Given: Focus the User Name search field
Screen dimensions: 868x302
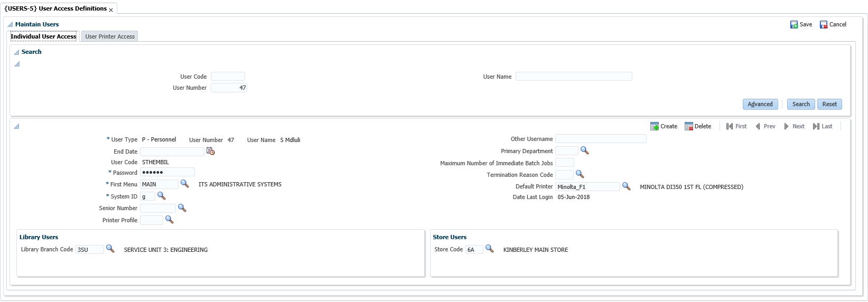Looking at the screenshot, I should pos(573,77).
